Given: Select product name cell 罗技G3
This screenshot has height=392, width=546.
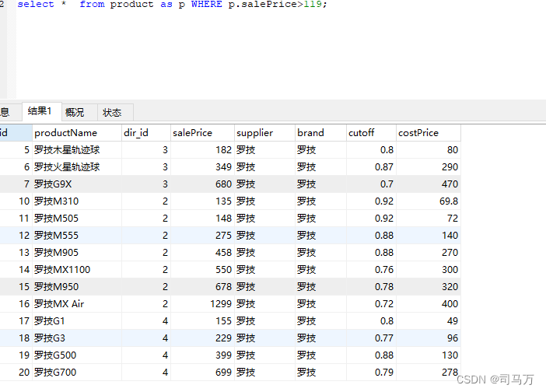Looking at the screenshot, I should pyautogui.click(x=77, y=338).
